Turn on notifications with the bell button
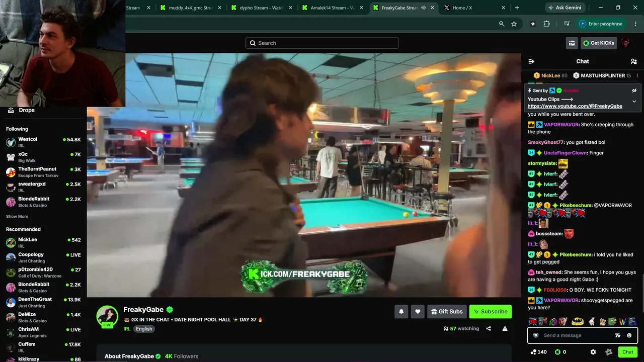The height and width of the screenshot is (362, 644). tap(401, 312)
